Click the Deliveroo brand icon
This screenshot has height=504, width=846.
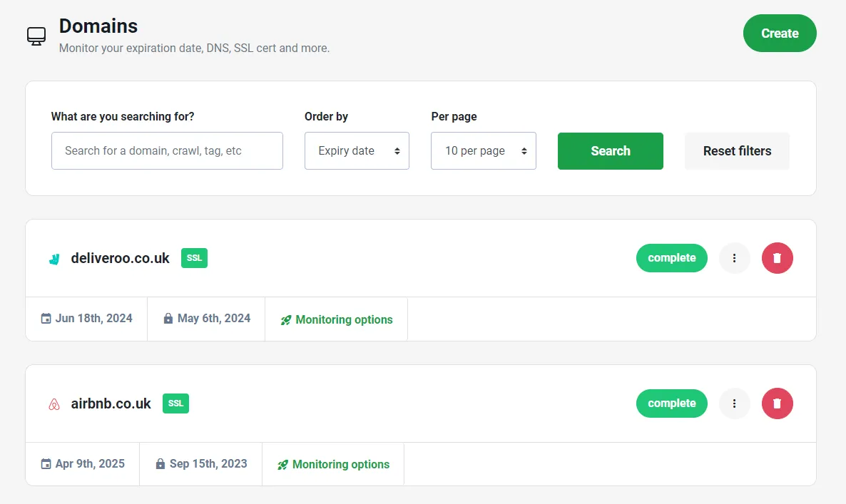point(53,258)
